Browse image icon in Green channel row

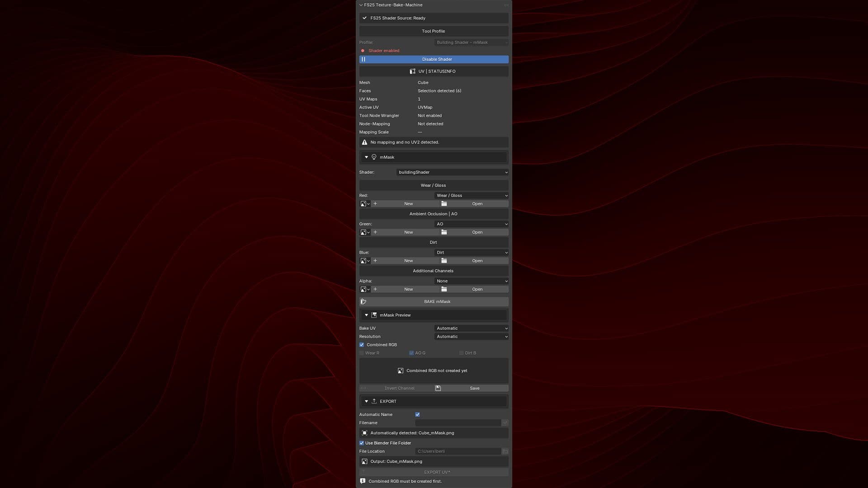pyautogui.click(x=365, y=232)
